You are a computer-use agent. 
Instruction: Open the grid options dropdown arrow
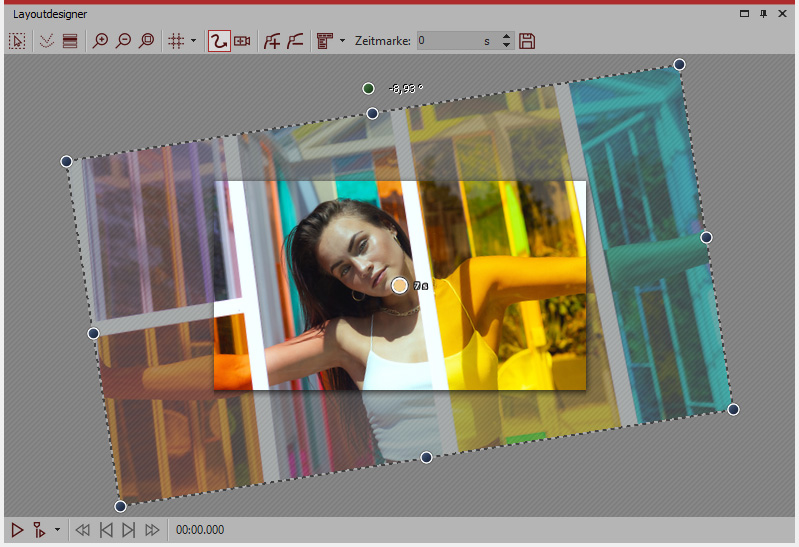pyautogui.click(x=193, y=41)
